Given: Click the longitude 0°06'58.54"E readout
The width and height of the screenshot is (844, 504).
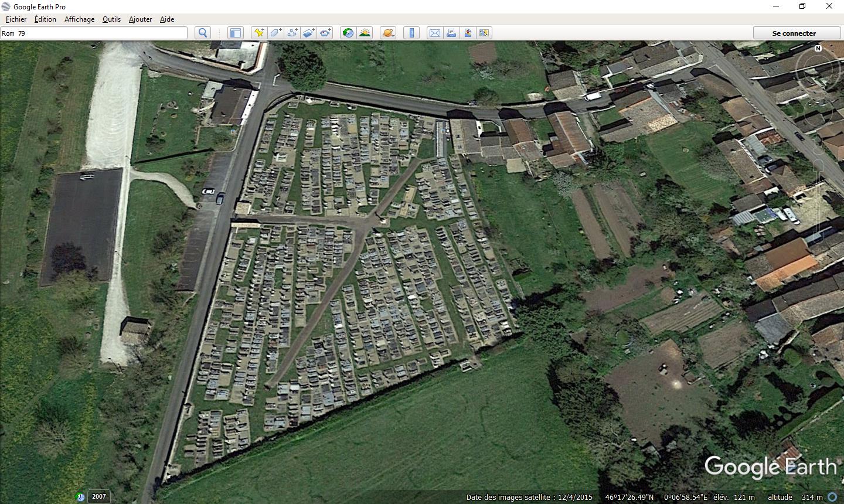Looking at the screenshot, I should point(686,497).
